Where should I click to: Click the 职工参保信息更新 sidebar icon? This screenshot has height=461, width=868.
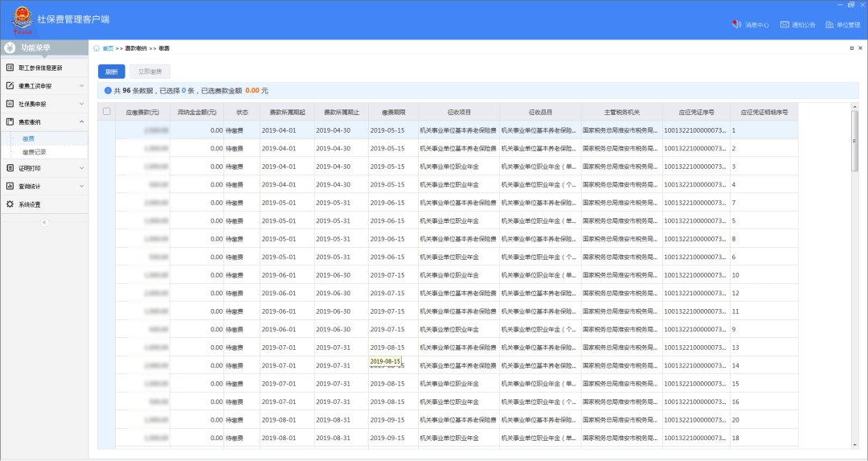click(x=10, y=68)
